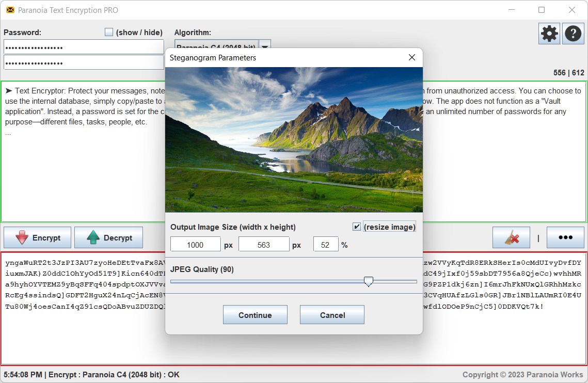Click the top Password input field

84,46
